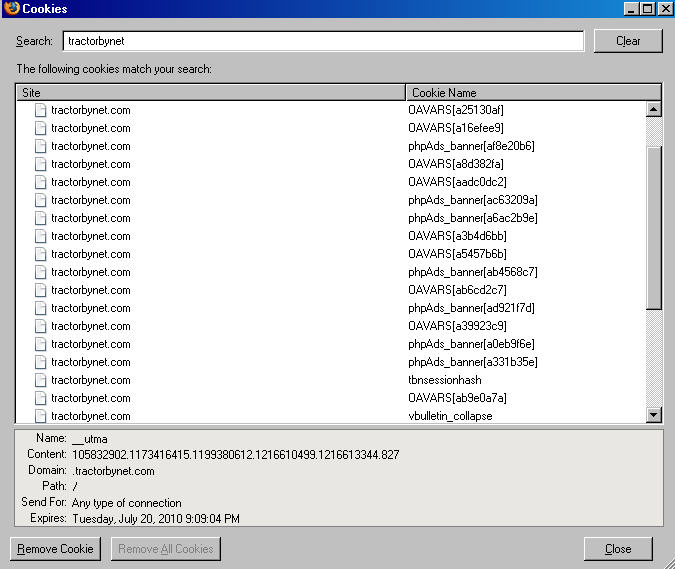Click page icon beside phpAds_banner[ab4568c7] row
Screen dimensions: 675x569
pos(40,272)
